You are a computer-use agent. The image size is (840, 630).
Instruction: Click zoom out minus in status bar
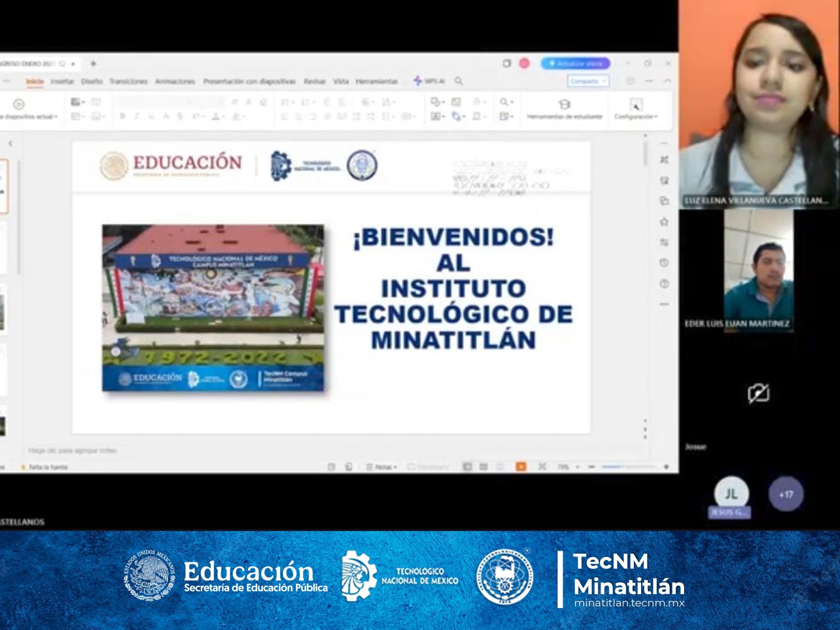click(x=591, y=467)
